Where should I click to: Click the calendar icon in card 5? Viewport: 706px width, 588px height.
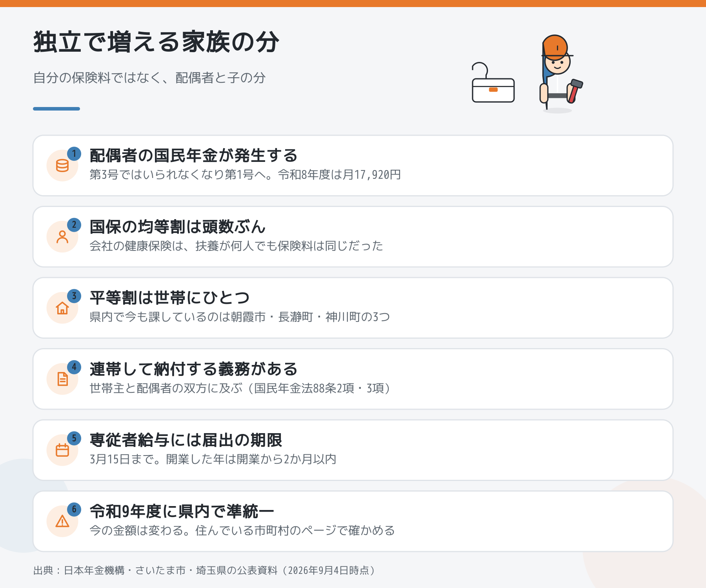coord(62,450)
